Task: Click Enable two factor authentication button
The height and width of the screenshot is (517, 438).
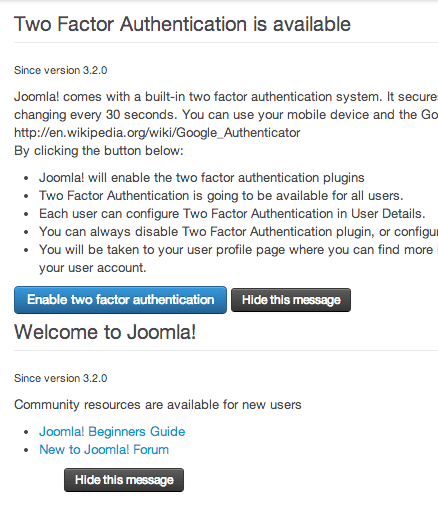Action: click(x=120, y=300)
